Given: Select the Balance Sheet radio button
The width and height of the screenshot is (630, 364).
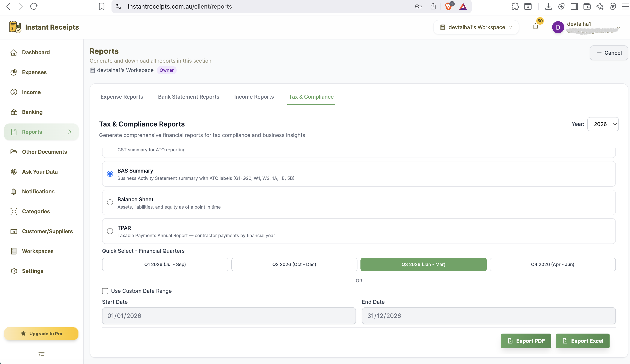Looking at the screenshot, I should tap(110, 203).
